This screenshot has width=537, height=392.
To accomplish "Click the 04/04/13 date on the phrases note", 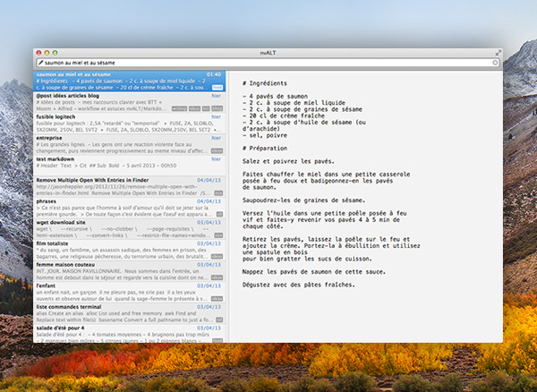I will tap(209, 201).
